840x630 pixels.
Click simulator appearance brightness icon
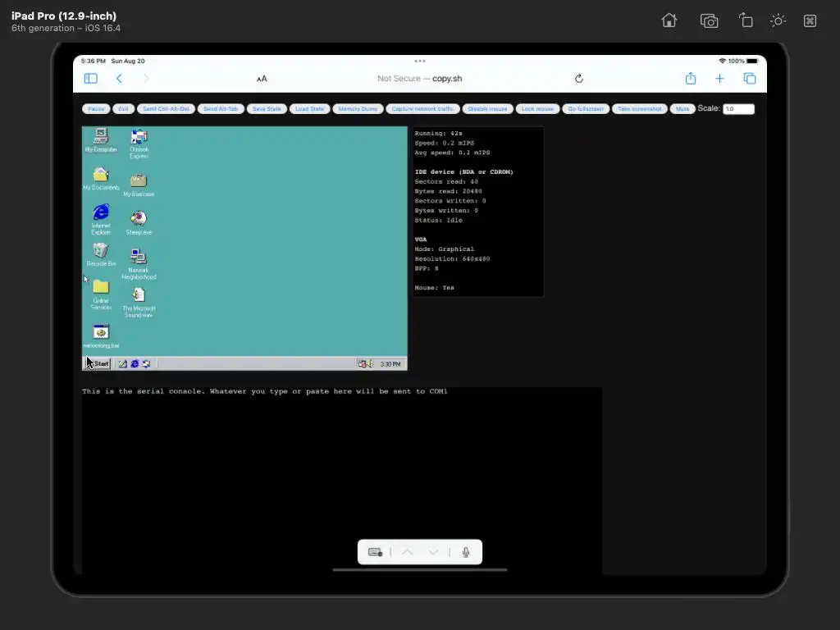tap(778, 21)
